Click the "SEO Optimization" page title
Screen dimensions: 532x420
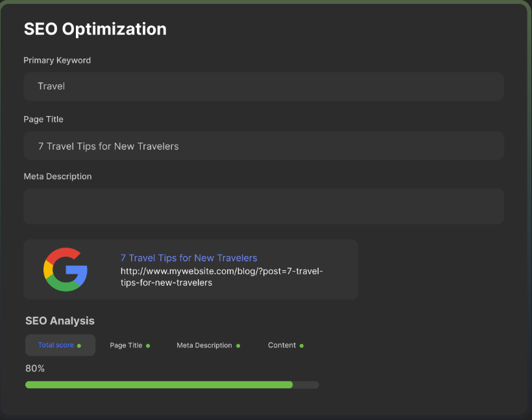click(95, 29)
